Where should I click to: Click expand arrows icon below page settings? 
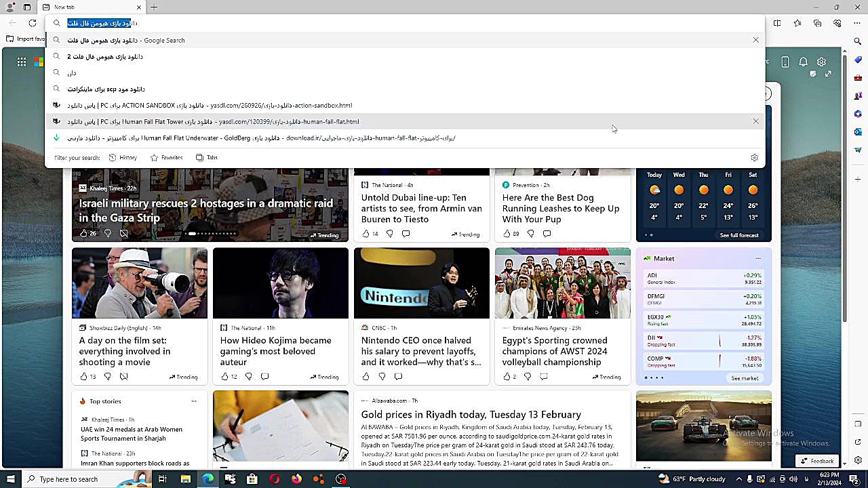click(828, 74)
